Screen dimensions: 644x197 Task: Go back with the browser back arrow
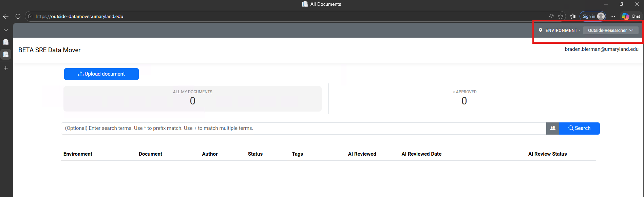pyautogui.click(x=6, y=16)
